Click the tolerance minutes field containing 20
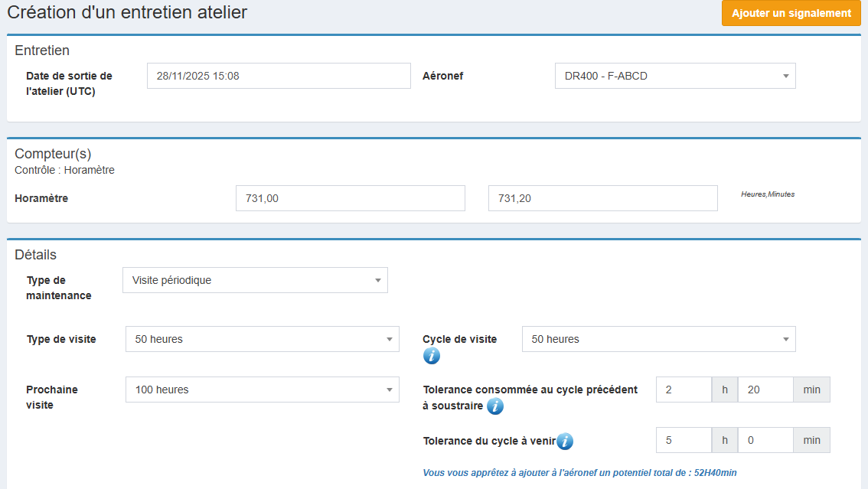This screenshot has height=489, width=868. tap(765, 390)
